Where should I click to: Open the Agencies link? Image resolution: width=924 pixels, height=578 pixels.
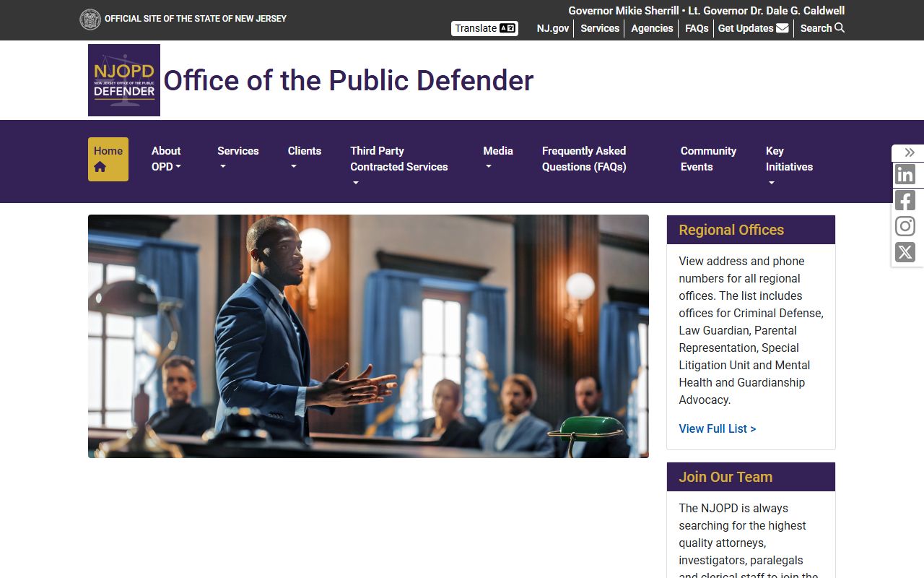click(x=652, y=28)
